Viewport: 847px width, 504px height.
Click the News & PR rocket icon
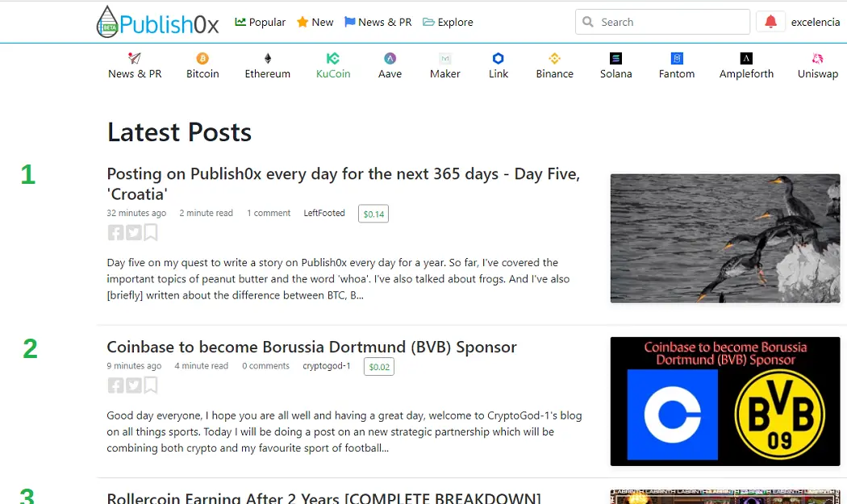[x=135, y=58]
